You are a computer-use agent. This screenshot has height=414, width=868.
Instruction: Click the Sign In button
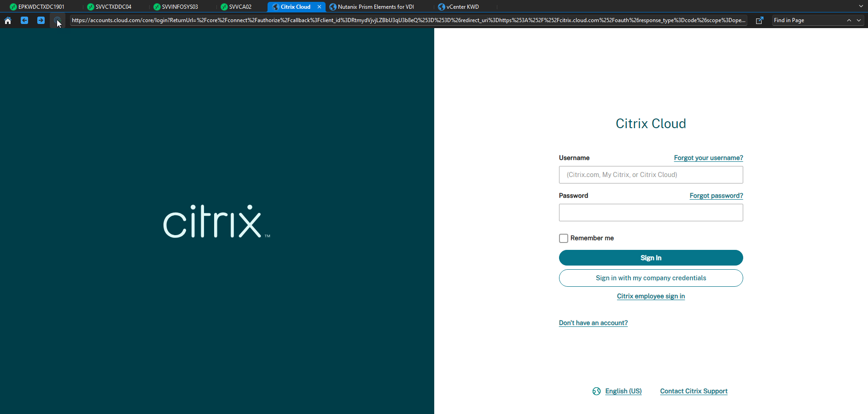(651, 258)
